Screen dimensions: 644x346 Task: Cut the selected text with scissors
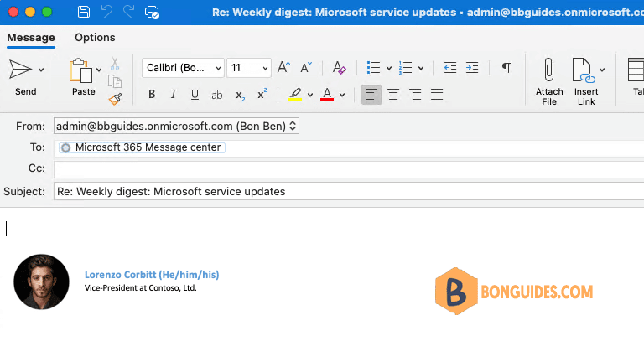pyautogui.click(x=115, y=64)
